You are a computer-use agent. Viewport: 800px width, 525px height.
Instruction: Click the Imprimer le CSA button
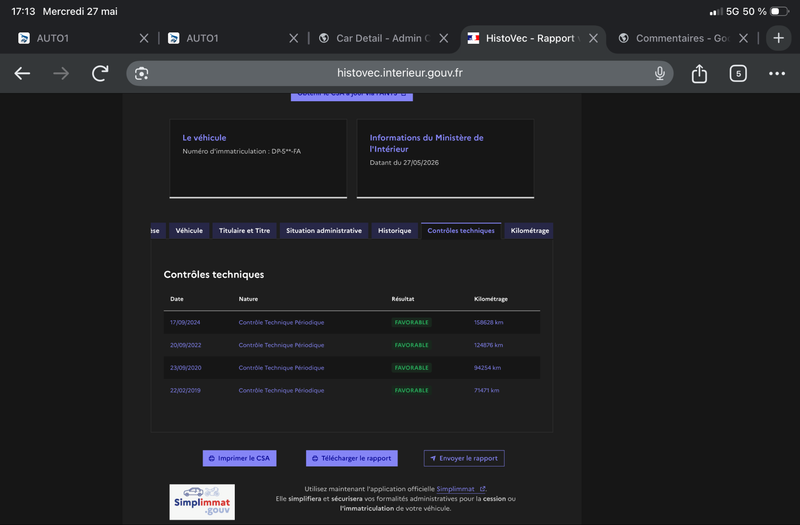pos(239,458)
